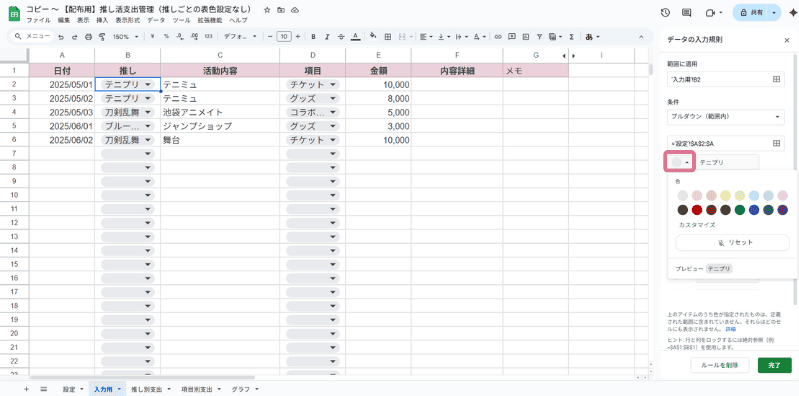Pick the dark red color swatch
The image size is (799, 396).
pyautogui.click(x=697, y=209)
